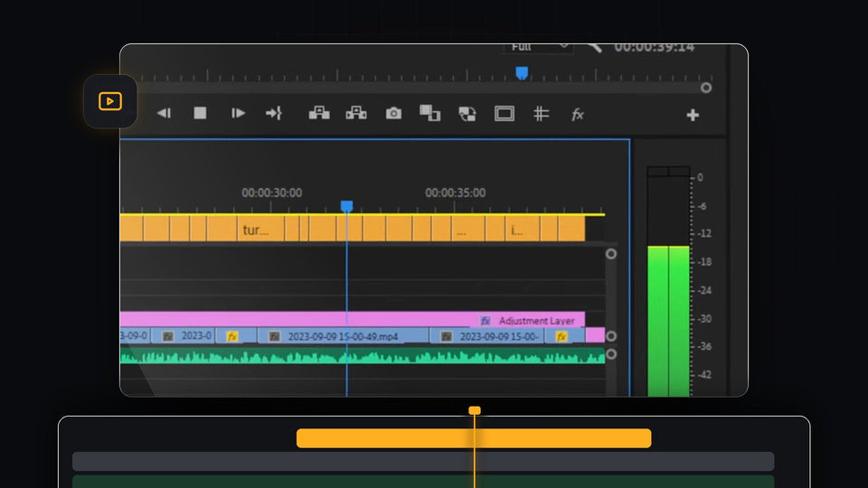Click the 00:00:39:14 duration timecode
The height and width of the screenshot is (488, 868).
tap(655, 48)
